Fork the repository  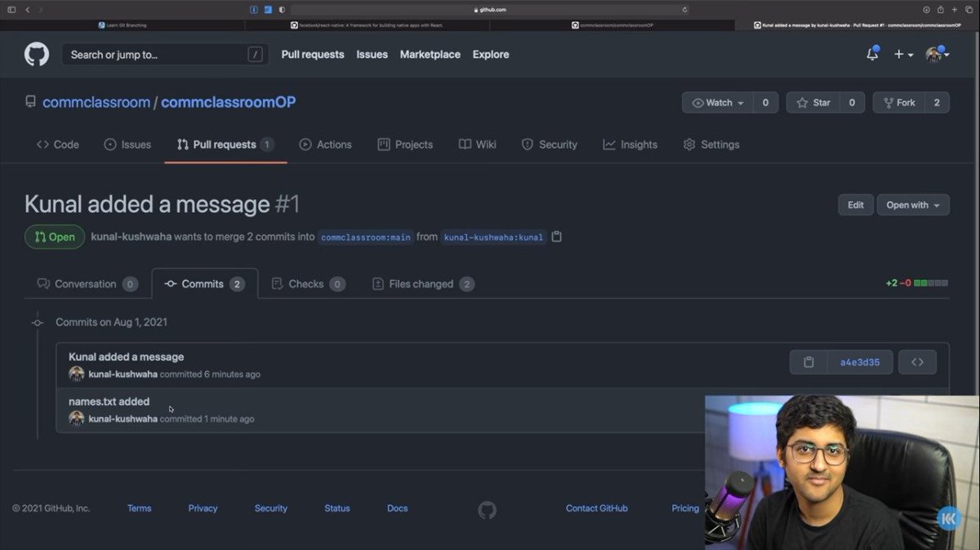coord(898,103)
